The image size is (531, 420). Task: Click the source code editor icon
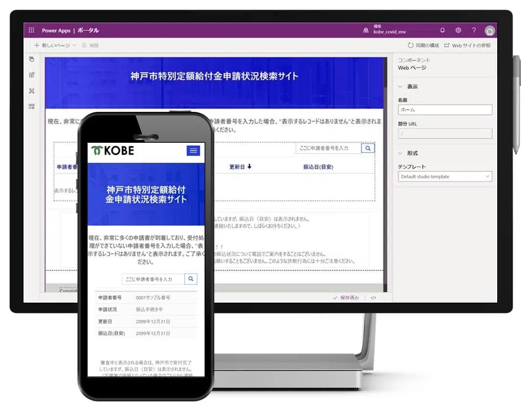click(x=373, y=298)
